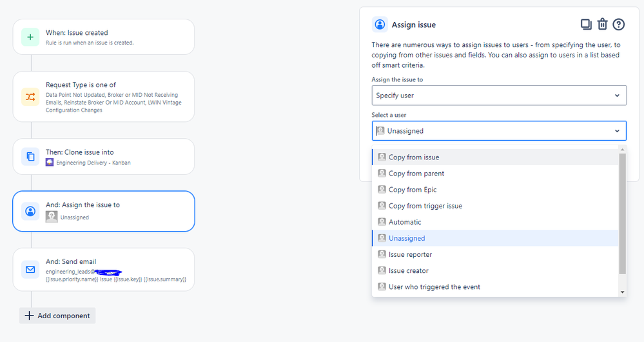Image resolution: width=644 pixels, height=342 pixels.
Task: Click the clone issue copy icon
Action: (x=30, y=157)
